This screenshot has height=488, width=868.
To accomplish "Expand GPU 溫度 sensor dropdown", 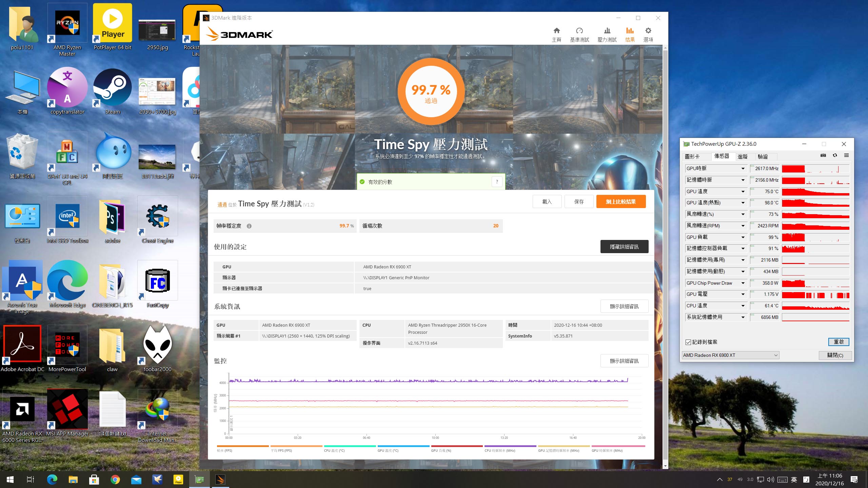I will pyautogui.click(x=743, y=191).
